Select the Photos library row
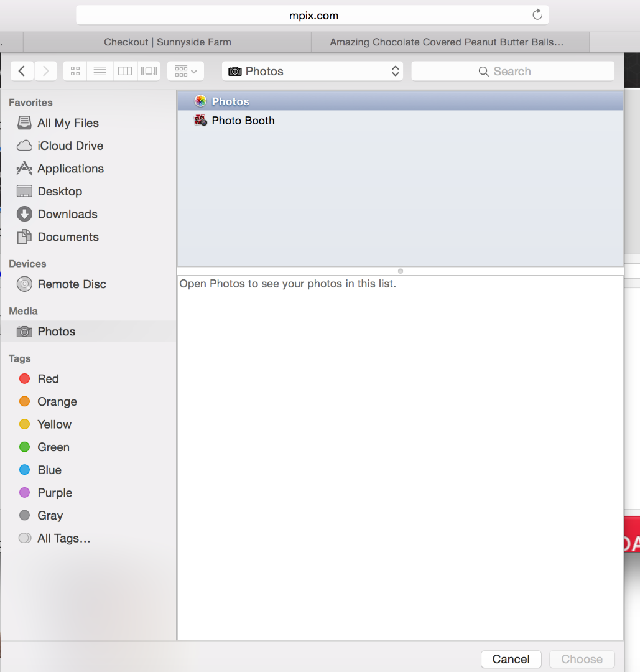Image resolution: width=640 pixels, height=672 pixels. (x=401, y=101)
